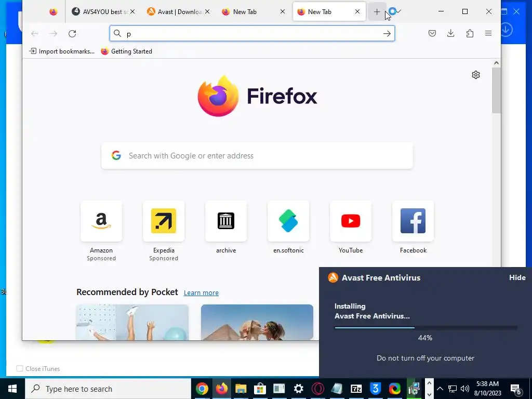This screenshot has height=399, width=532.
Task: Launch Google Chrome from the taskbar
Action: (202, 389)
